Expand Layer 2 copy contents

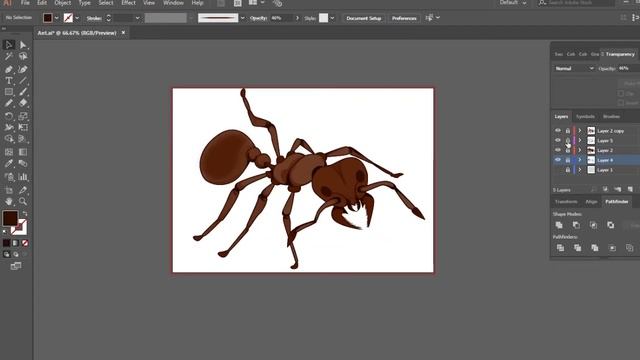[x=580, y=131]
